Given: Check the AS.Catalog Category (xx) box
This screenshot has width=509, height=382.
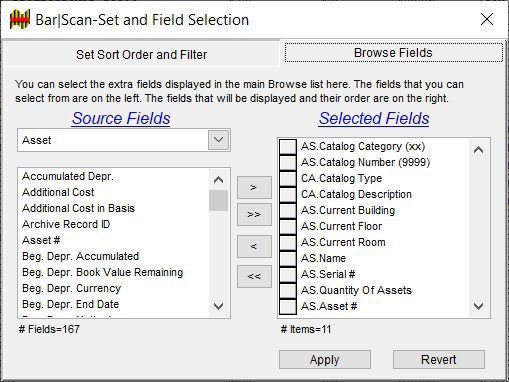Looking at the screenshot, I should (288, 147).
